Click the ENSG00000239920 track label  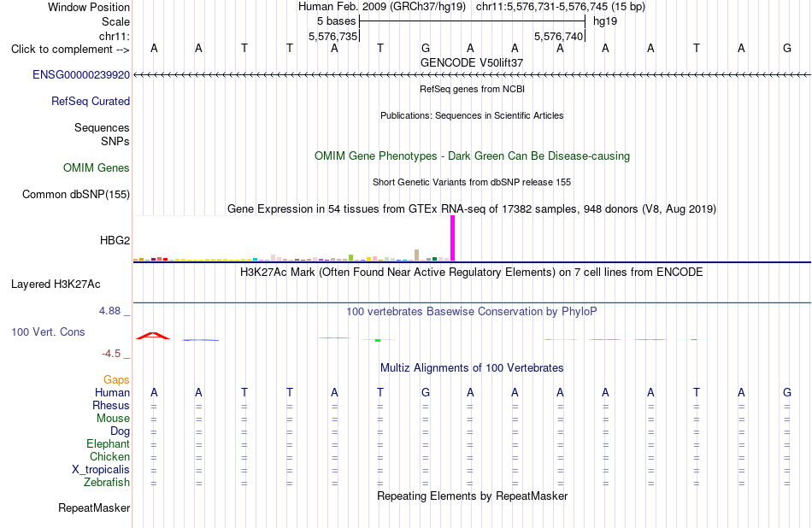(x=81, y=75)
